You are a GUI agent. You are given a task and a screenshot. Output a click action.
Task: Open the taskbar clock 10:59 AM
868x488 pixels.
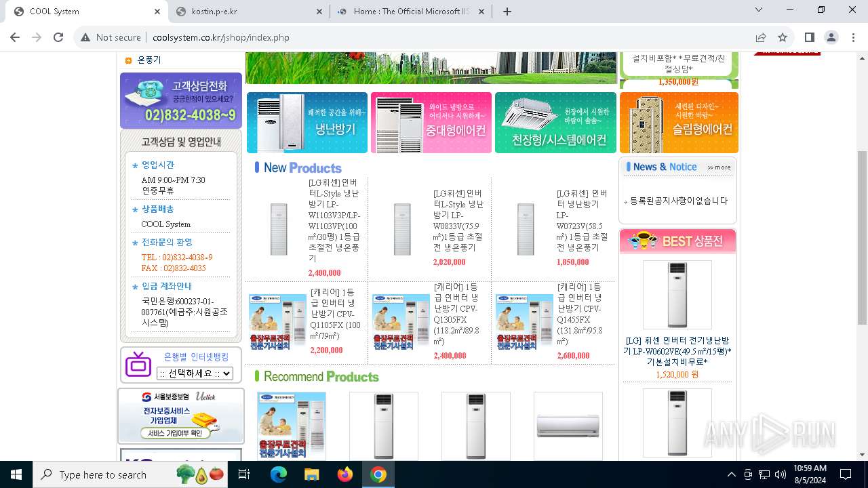point(810,474)
